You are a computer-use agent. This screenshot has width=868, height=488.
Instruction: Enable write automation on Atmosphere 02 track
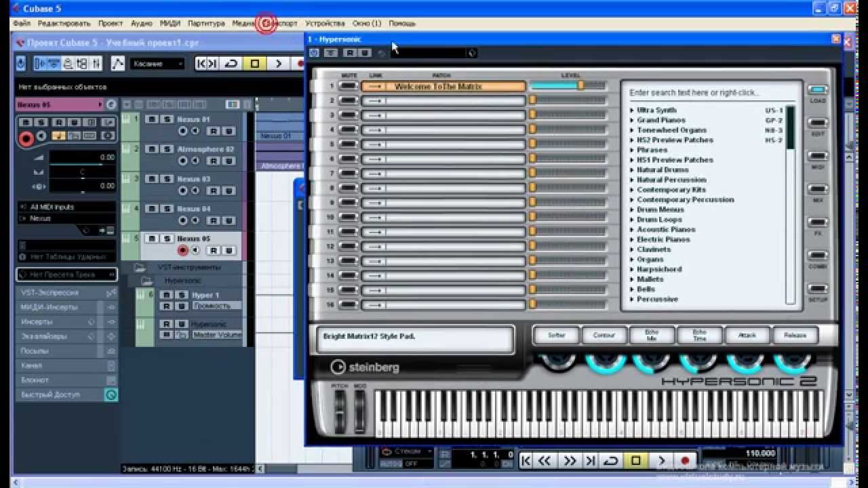coord(229,161)
